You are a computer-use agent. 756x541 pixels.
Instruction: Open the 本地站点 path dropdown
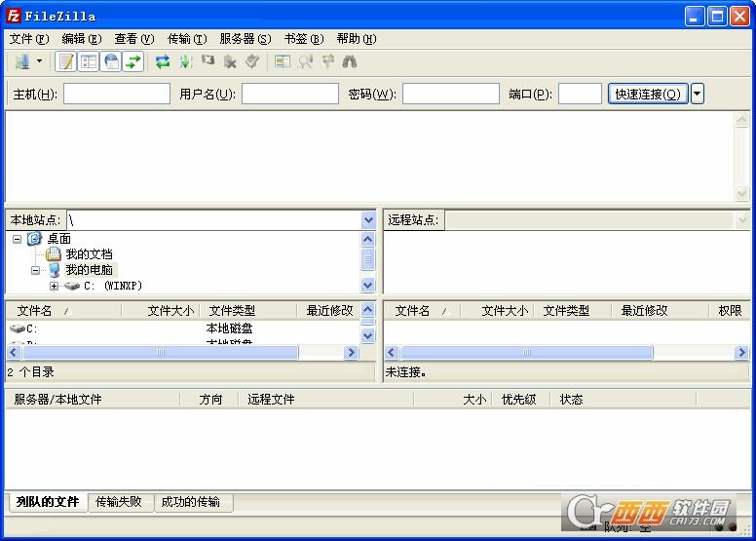click(368, 220)
